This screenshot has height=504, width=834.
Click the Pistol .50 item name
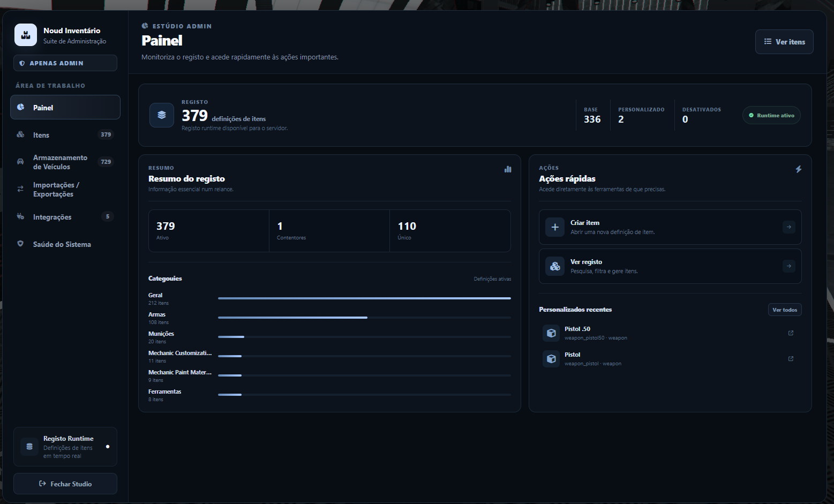[577, 329]
